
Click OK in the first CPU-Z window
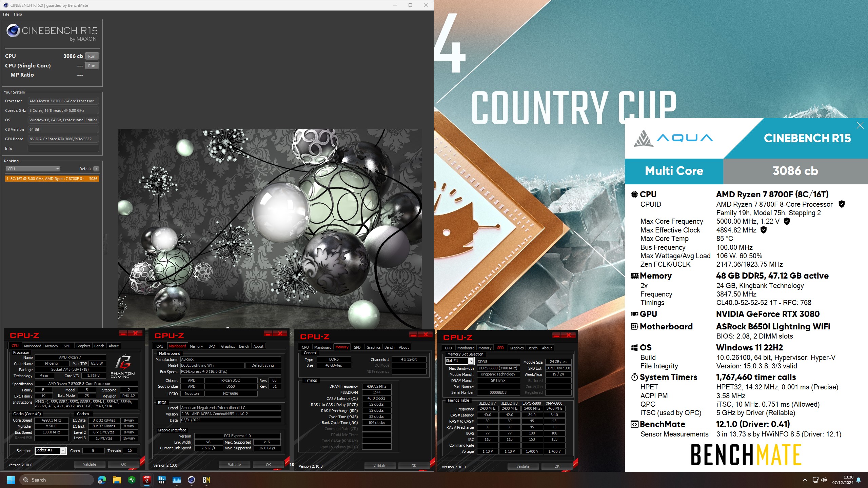point(123,464)
